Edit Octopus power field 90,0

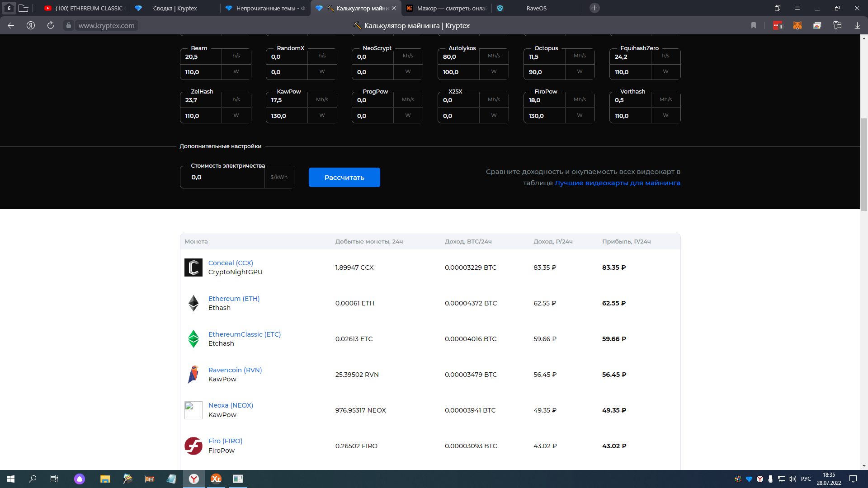tap(544, 72)
